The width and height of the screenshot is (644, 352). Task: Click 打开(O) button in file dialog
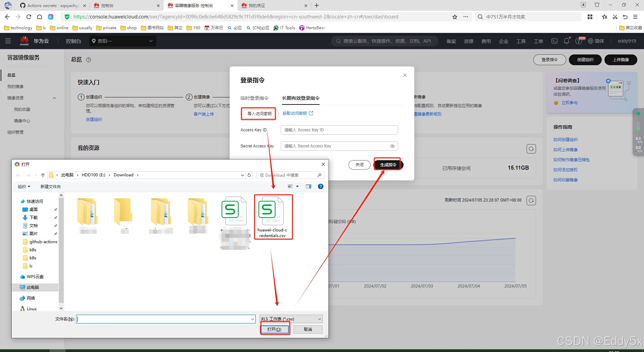(274, 329)
